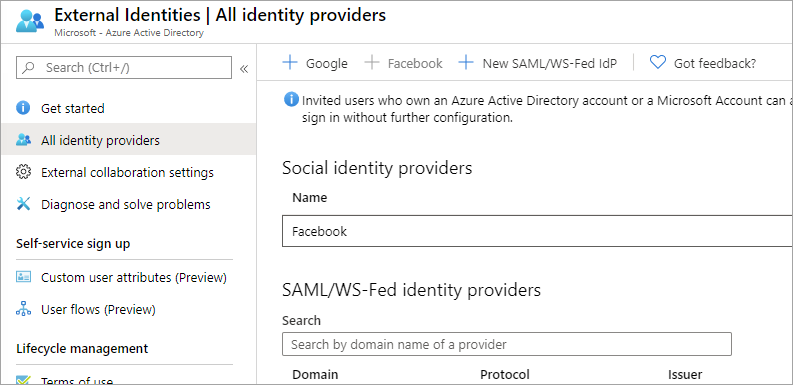Click the Domain column header
The height and width of the screenshot is (385, 793).
point(315,374)
